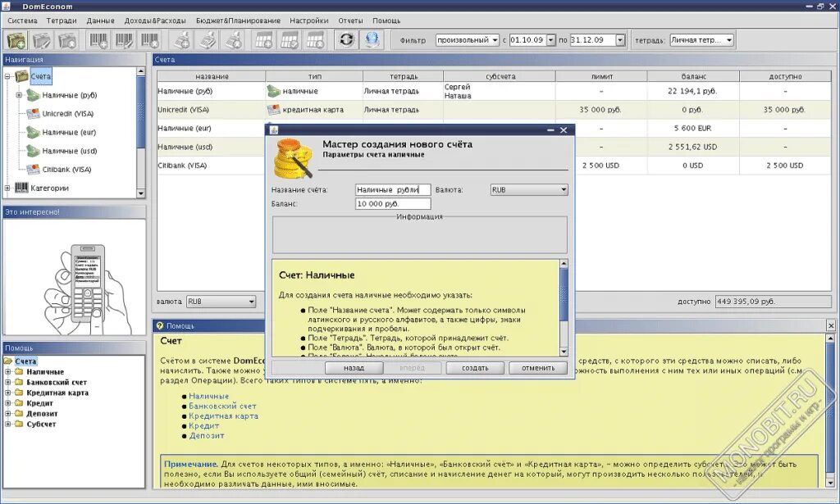Follow the Наличные link in help text

(x=208, y=396)
